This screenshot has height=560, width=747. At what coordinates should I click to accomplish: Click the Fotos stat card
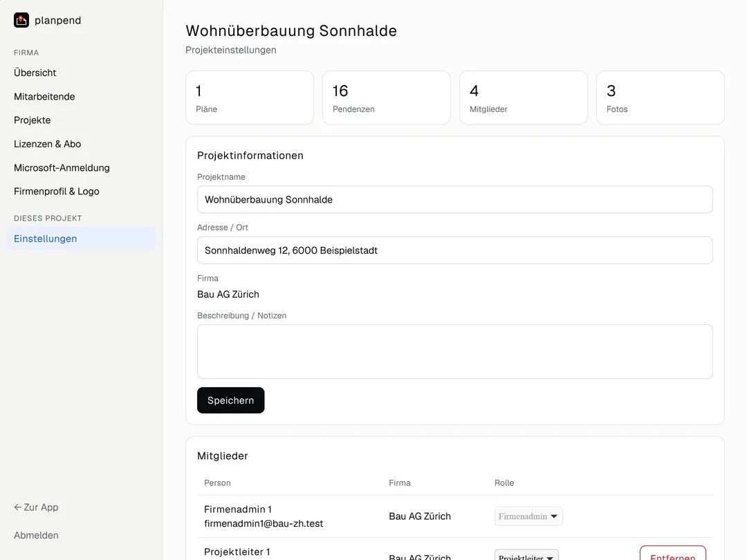click(x=661, y=97)
